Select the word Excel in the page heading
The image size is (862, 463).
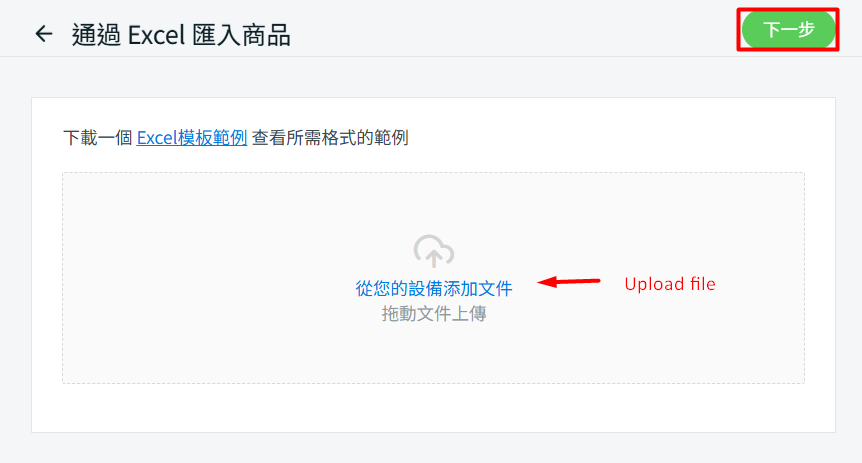point(156,35)
